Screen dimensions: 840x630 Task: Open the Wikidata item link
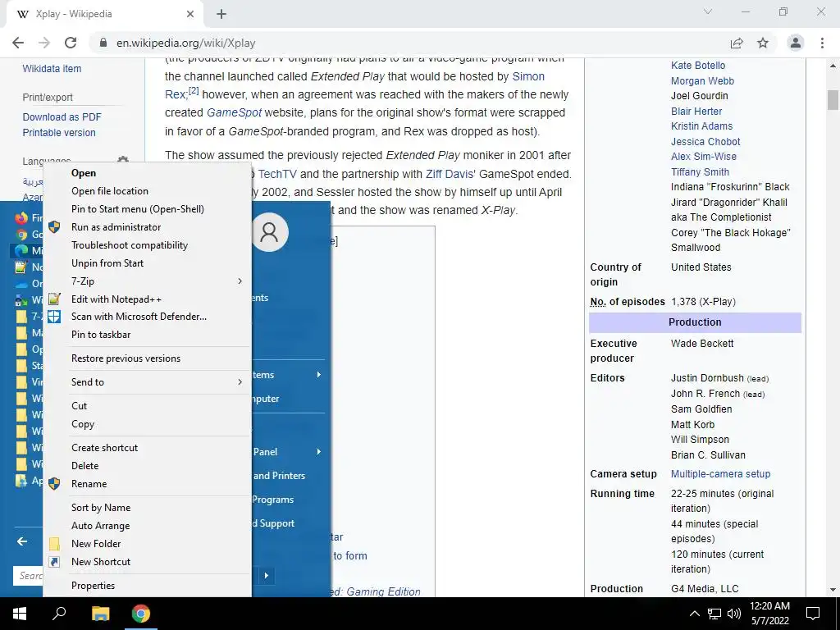(52, 69)
